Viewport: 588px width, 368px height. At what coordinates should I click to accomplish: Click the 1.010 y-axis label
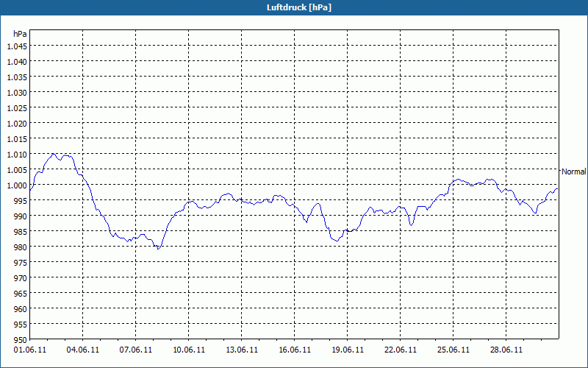click(17, 155)
